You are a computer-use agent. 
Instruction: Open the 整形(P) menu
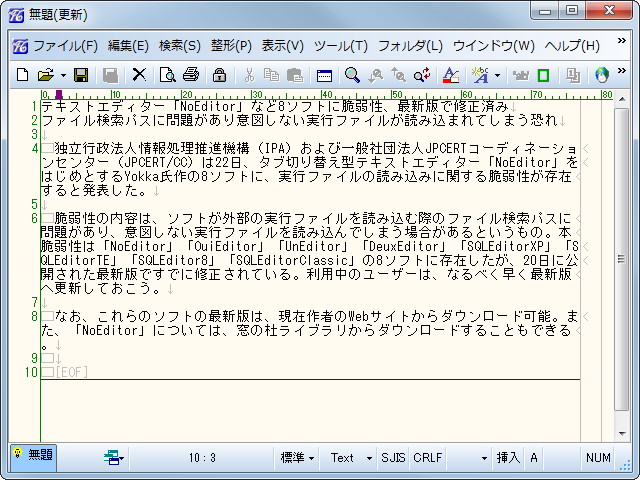pos(231,46)
